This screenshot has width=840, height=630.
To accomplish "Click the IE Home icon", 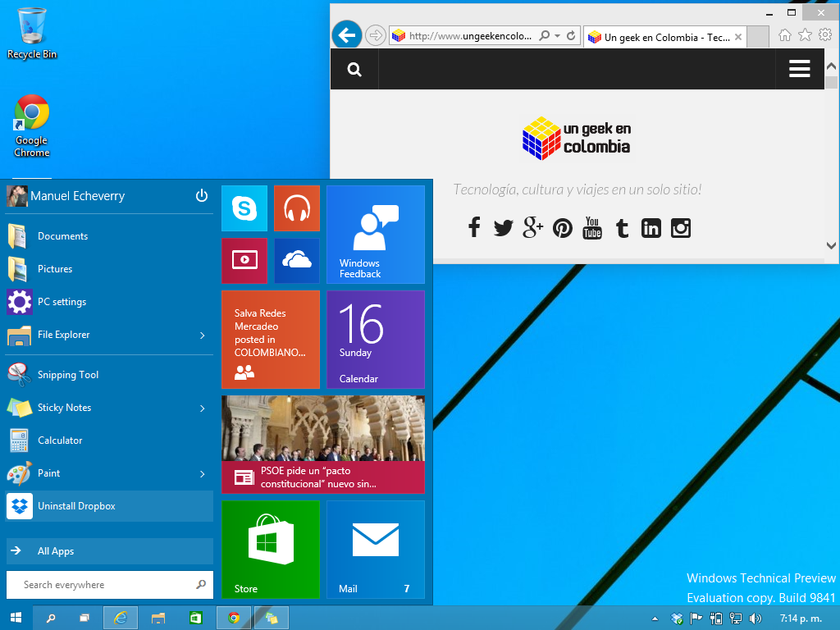I will [x=785, y=35].
